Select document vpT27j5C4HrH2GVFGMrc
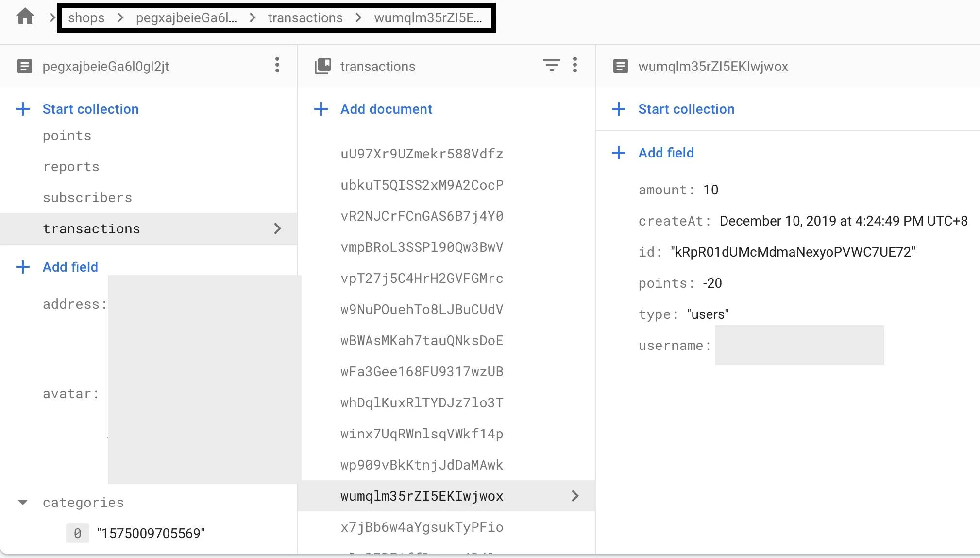This screenshot has width=980, height=558. pos(422,279)
